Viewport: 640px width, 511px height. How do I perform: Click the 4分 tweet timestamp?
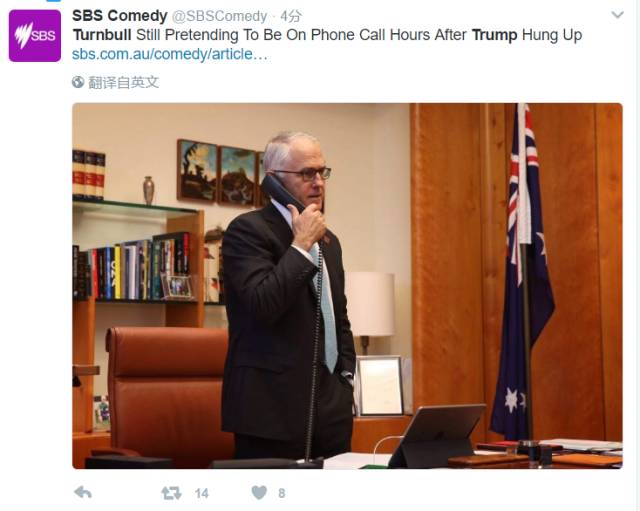291,16
